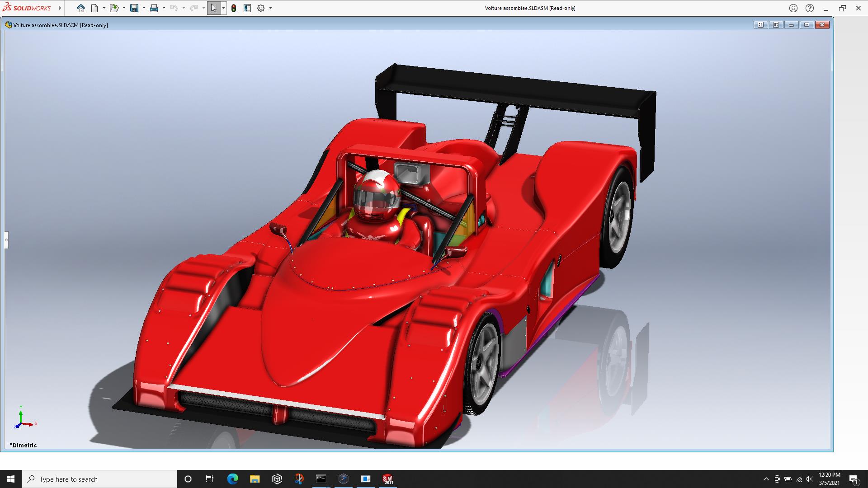Open a file with folder icon
The image size is (868, 488).
click(x=114, y=8)
